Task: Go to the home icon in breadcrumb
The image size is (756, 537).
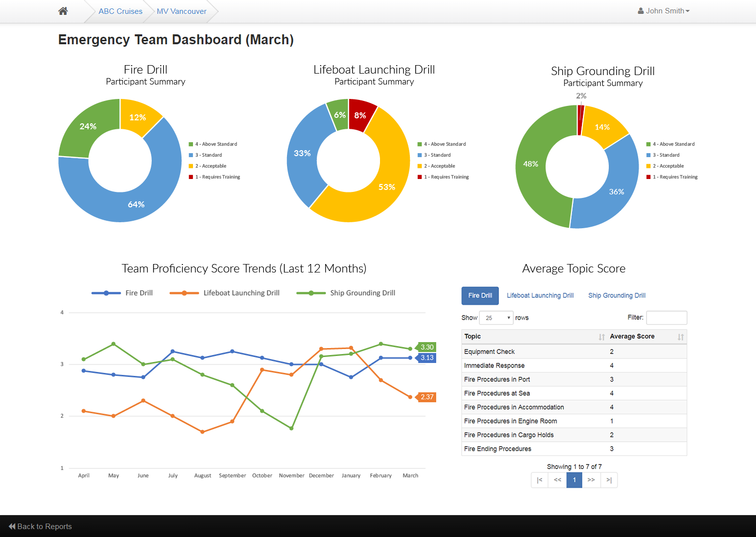Action: tap(63, 11)
